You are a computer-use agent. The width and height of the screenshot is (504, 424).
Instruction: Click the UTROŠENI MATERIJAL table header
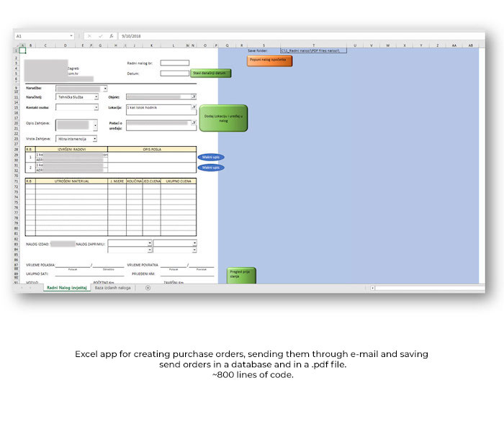pos(72,181)
